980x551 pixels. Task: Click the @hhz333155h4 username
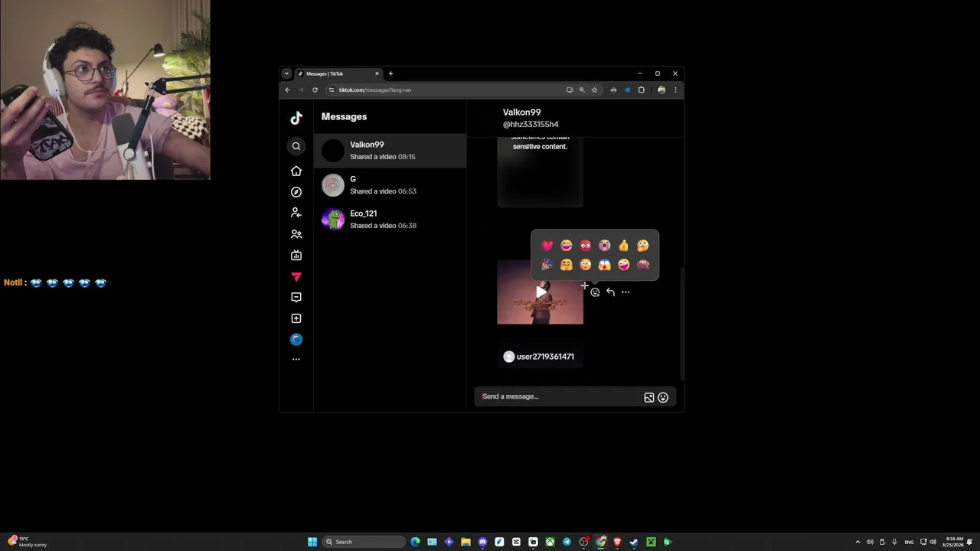click(x=531, y=124)
